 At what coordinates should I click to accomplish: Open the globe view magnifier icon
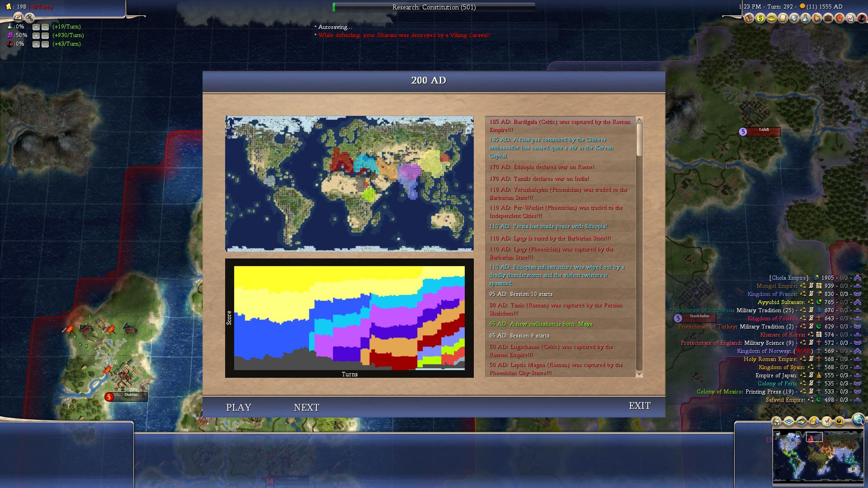click(x=859, y=420)
